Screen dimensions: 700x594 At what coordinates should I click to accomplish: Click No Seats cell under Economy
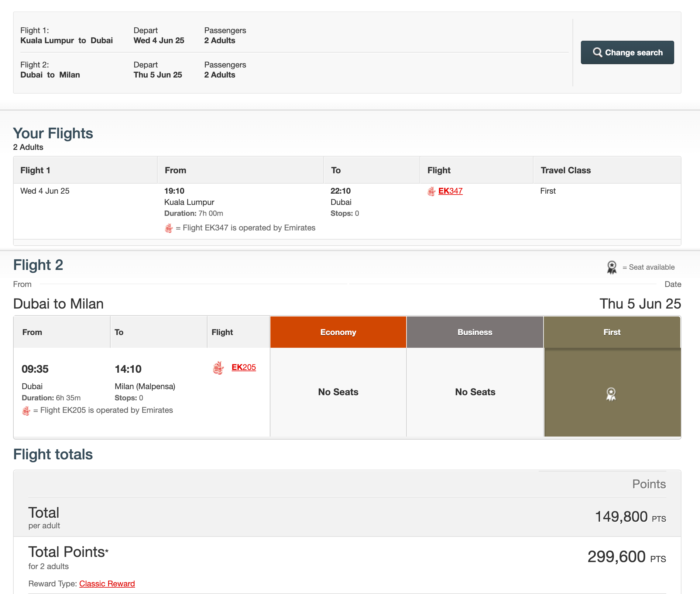pyautogui.click(x=338, y=392)
